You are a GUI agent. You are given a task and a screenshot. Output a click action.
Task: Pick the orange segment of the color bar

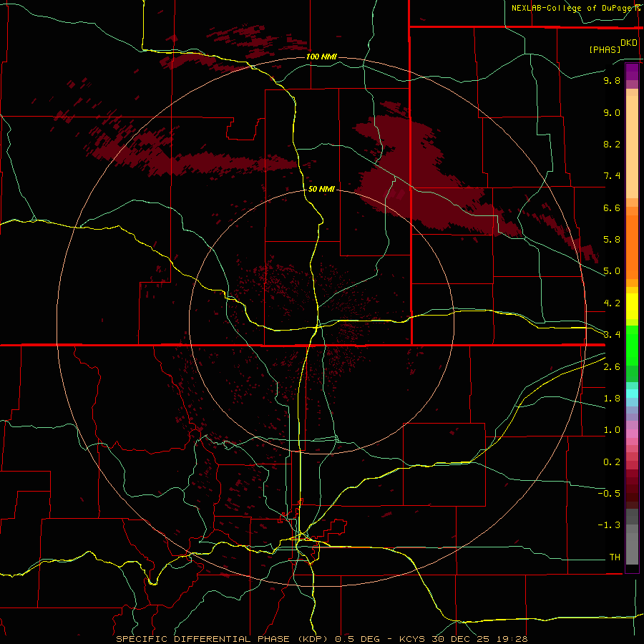click(632, 248)
